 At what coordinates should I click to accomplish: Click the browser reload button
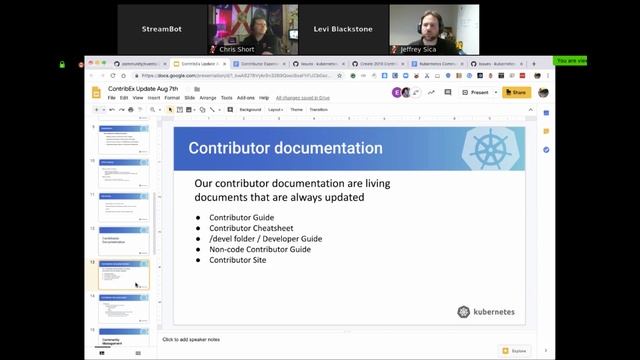113,76
